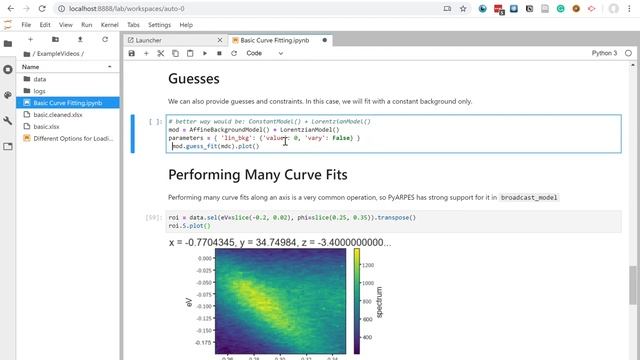The width and height of the screenshot is (640, 360).
Task: Click the root folder breadcrumb icon
Action: point(27,54)
